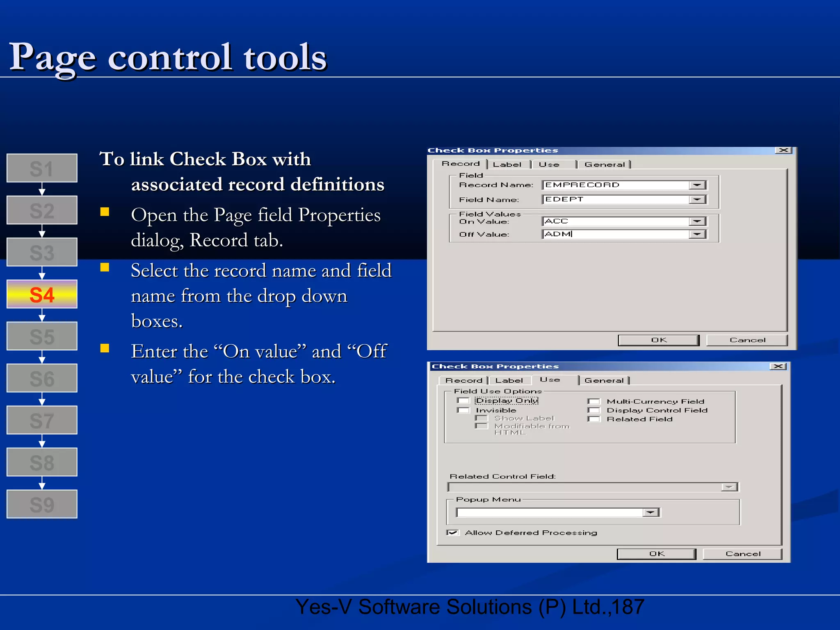Image resolution: width=840 pixels, height=630 pixels.
Task: Click the Field Name field showing EDEPT
Action: tap(624, 199)
